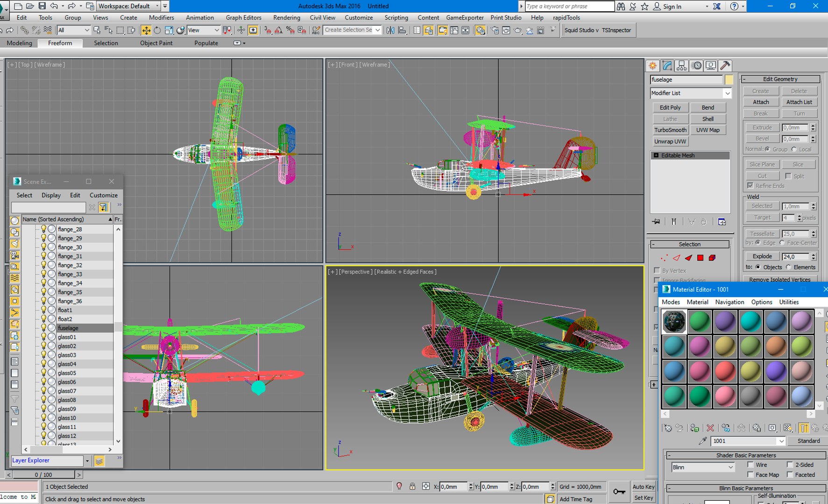Enable the 2-Sided checkbox
Viewport: 828px width, 504px height.
tap(790, 465)
